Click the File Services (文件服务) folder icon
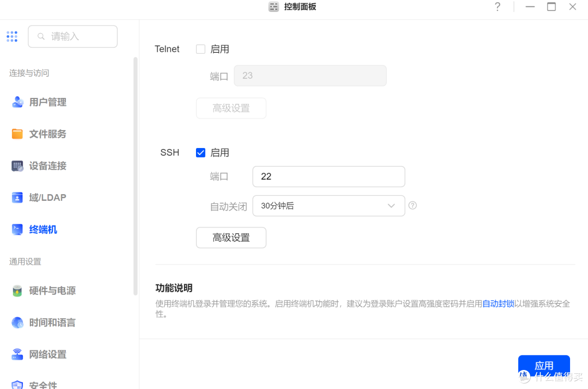Screen dimensions: 588x389 click(17, 134)
